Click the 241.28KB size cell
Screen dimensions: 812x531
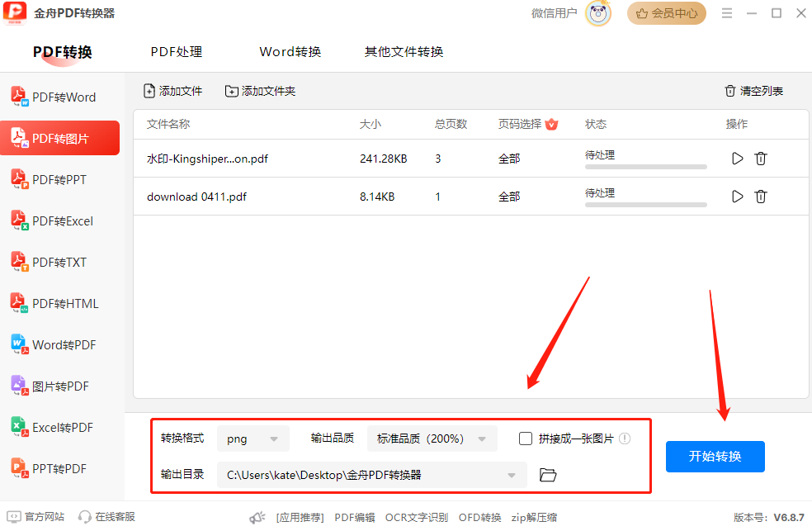click(384, 159)
